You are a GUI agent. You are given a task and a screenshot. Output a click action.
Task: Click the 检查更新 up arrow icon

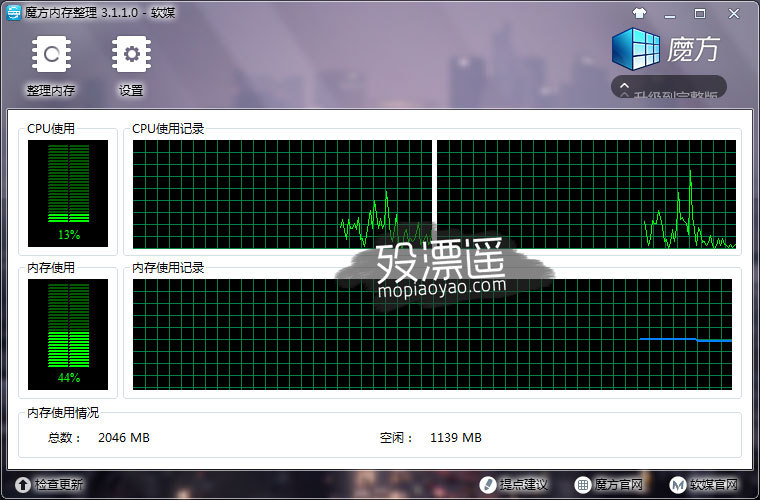(23, 484)
